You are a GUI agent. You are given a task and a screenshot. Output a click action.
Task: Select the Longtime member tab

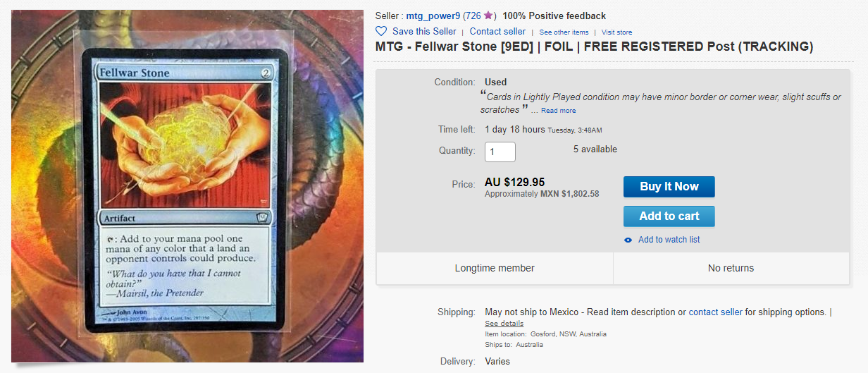(x=495, y=268)
